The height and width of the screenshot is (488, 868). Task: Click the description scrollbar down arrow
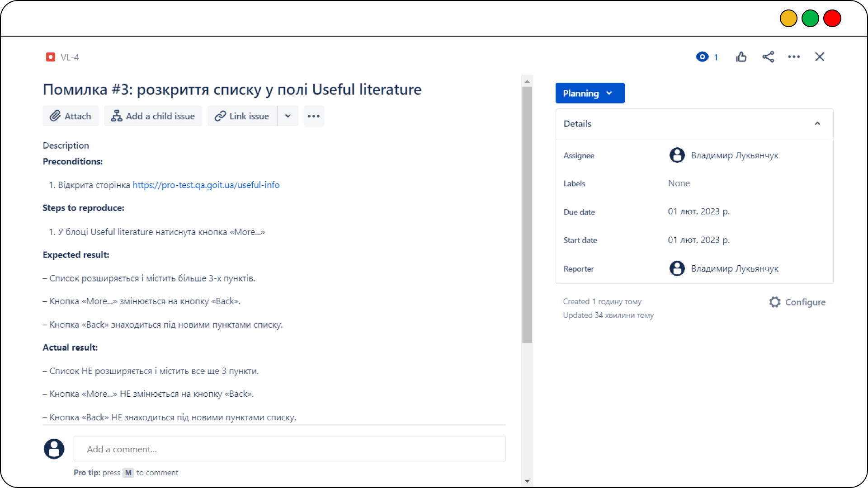[x=527, y=481]
